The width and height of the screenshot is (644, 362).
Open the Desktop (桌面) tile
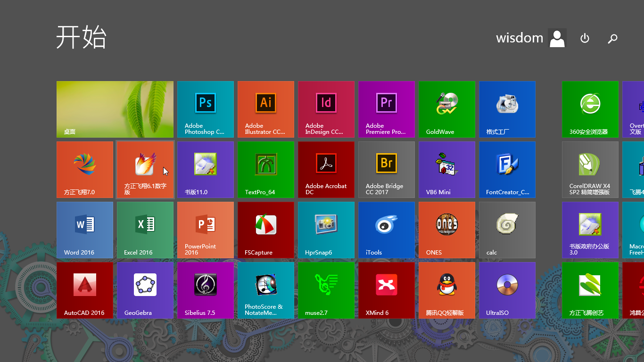[x=115, y=109]
